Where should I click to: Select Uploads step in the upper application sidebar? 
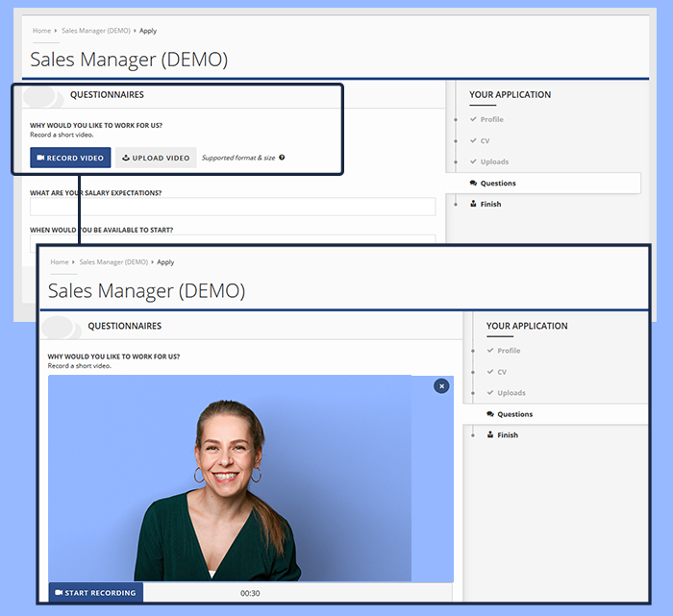point(494,161)
